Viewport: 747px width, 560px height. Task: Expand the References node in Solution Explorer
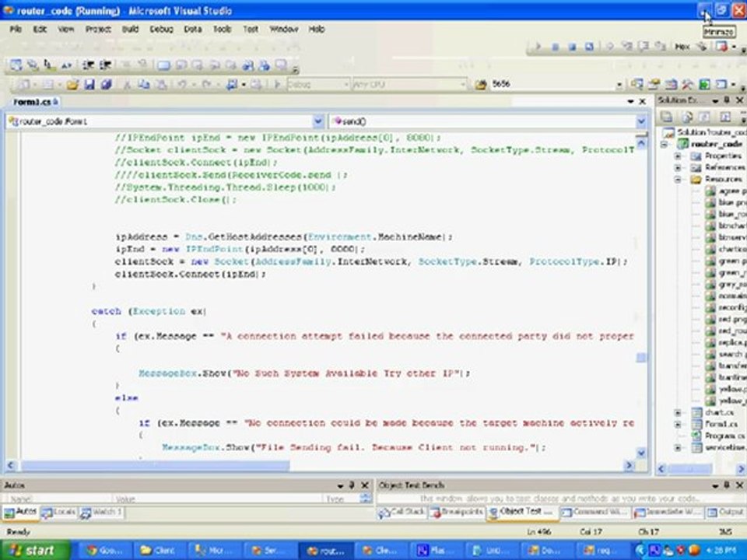pyautogui.click(x=678, y=168)
